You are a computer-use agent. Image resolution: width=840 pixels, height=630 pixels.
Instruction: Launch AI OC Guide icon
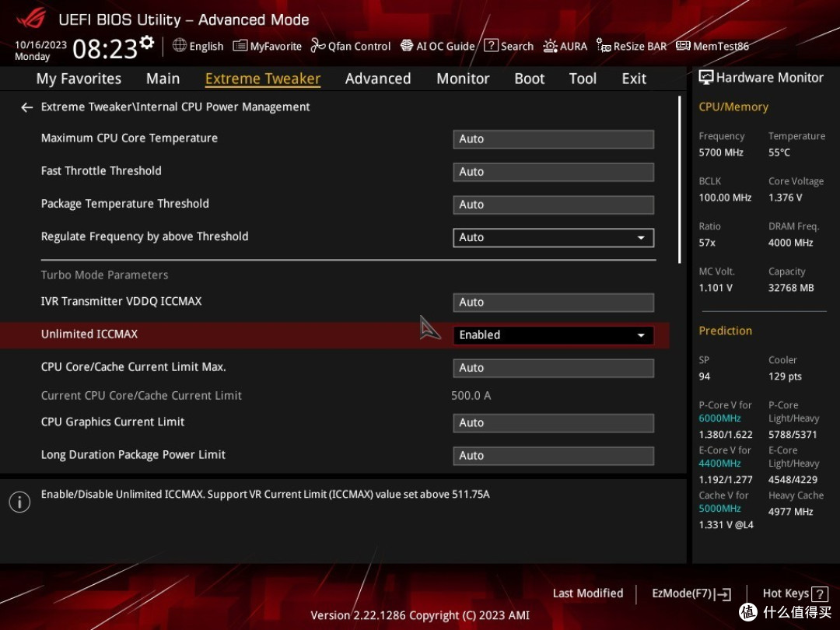coord(407,46)
